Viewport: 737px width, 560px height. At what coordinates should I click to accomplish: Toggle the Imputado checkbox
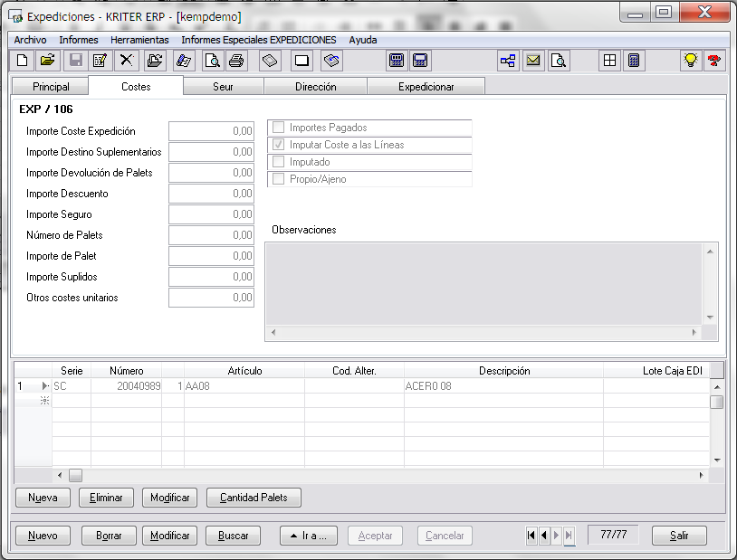(278, 162)
